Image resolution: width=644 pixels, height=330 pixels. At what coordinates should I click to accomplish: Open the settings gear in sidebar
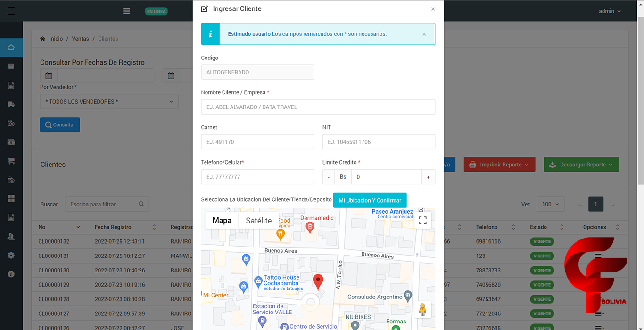pos(11,255)
